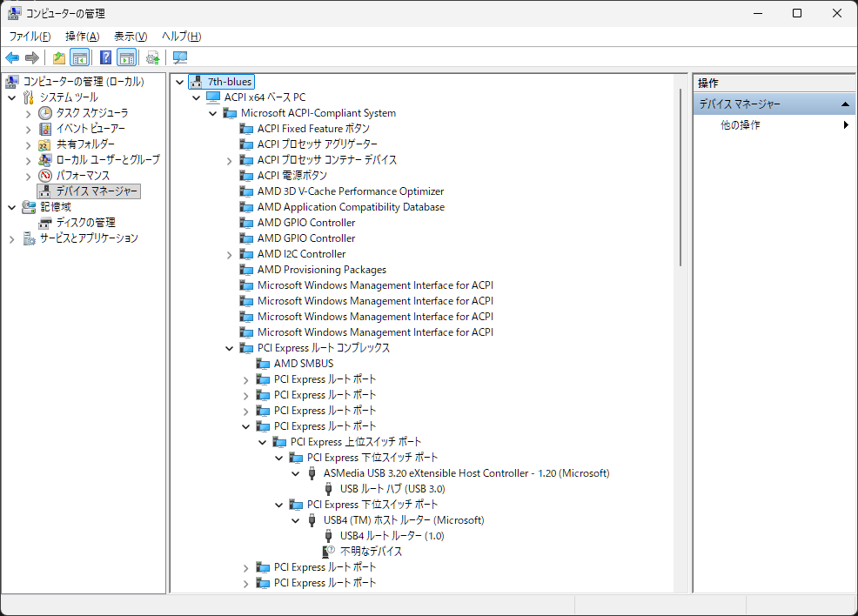Open the 操作(A) menu
The width and height of the screenshot is (858, 616).
pyautogui.click(x=82, y=36)
